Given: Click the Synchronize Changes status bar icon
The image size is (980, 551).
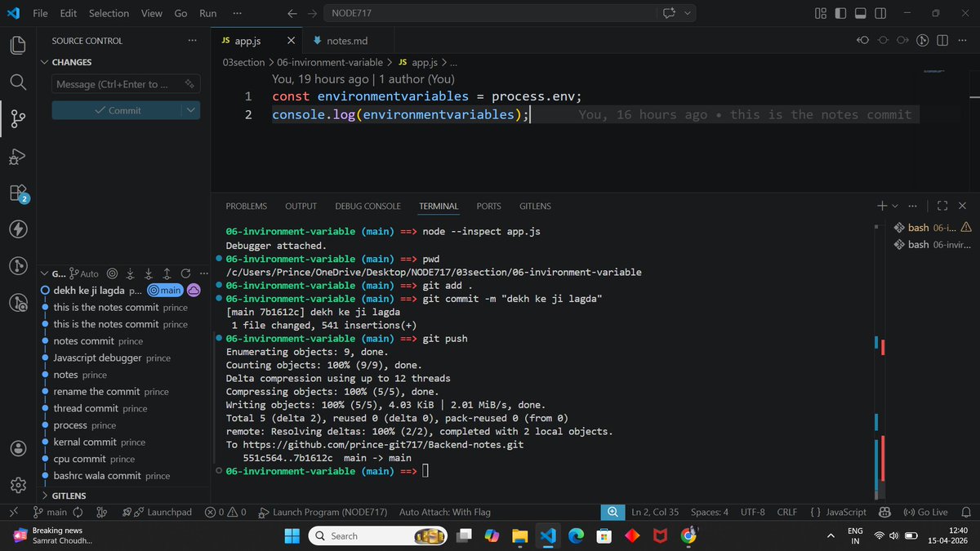Looking at the screenshot, I should pos(78,512).
